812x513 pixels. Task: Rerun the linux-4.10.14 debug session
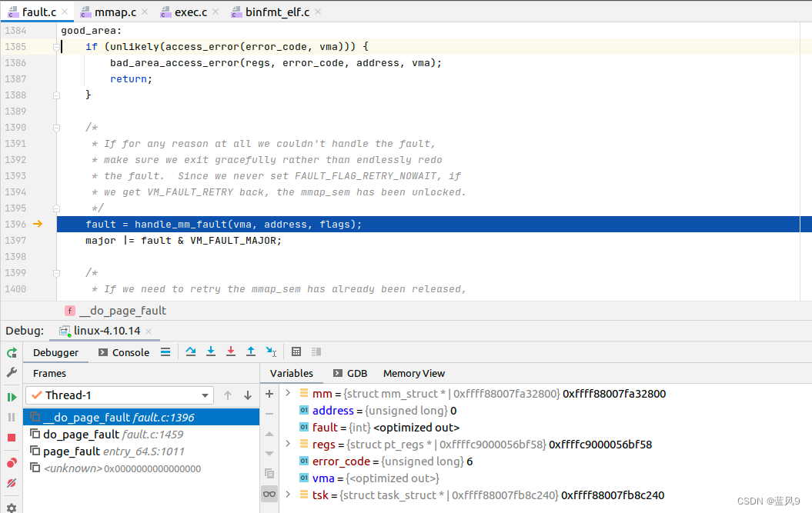(12, 353)
